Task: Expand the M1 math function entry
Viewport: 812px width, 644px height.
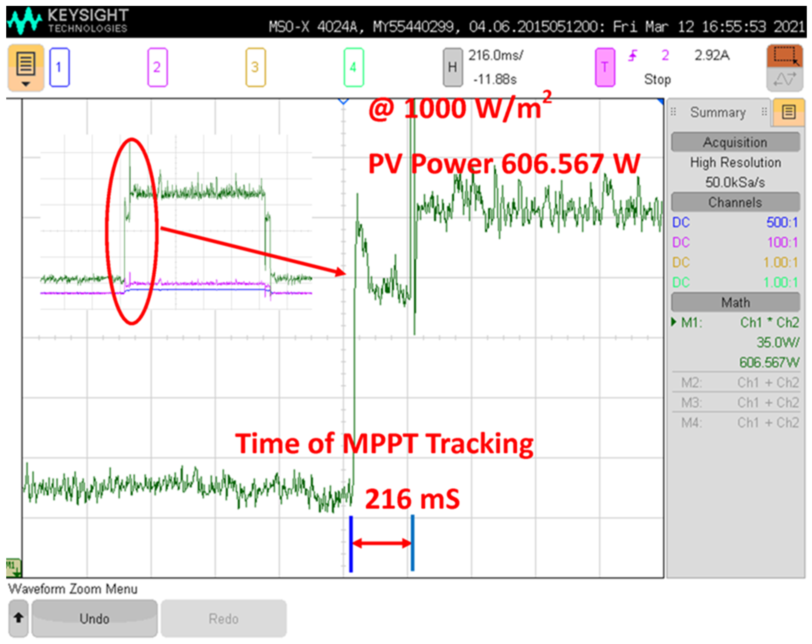Action: [x=674, y=322]
